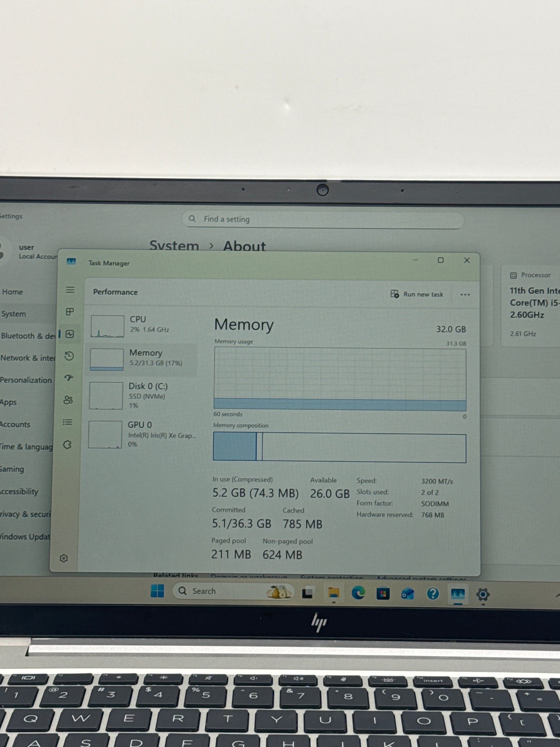
Task: Open the Services page icon
Action: (x=67, y=445)
